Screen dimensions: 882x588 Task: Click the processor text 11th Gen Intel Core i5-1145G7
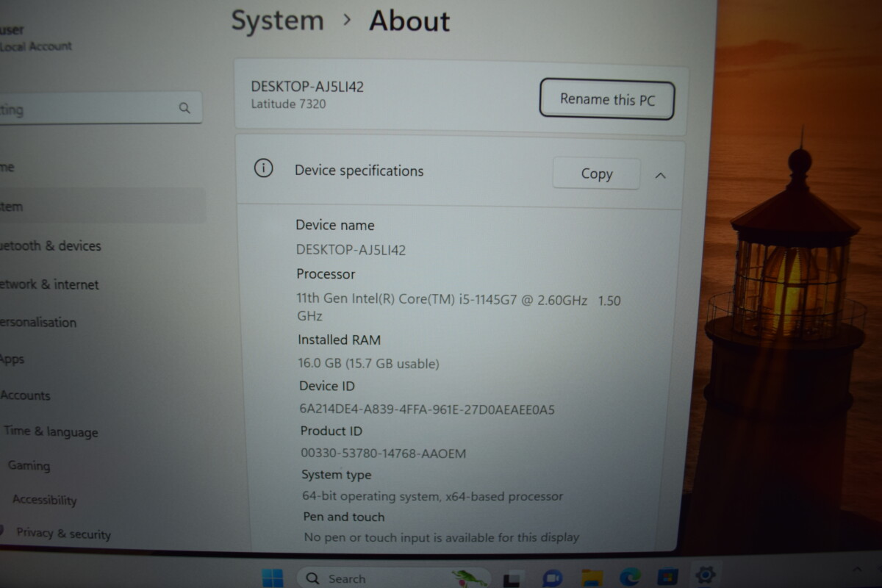459,308
